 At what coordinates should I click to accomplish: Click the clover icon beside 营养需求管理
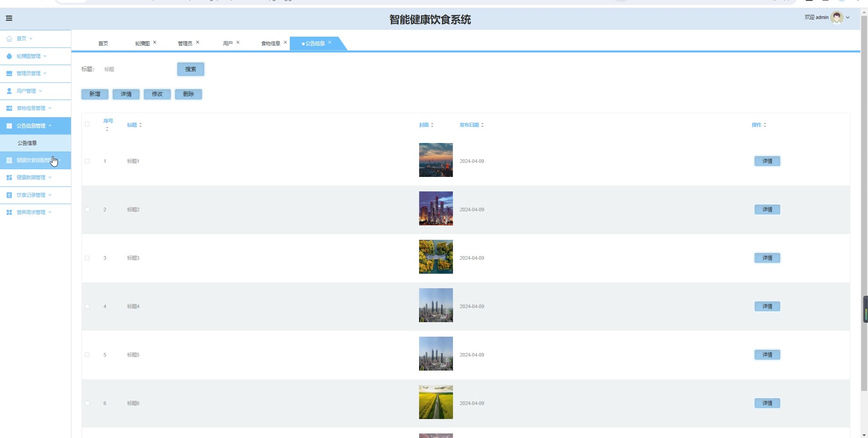click(9, 212)
